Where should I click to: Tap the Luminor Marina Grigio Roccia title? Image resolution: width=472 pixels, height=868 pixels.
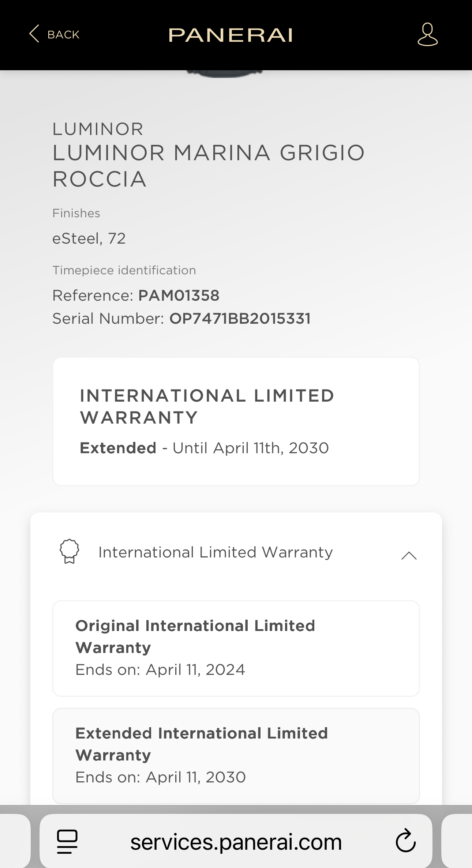tap(209, 166)
